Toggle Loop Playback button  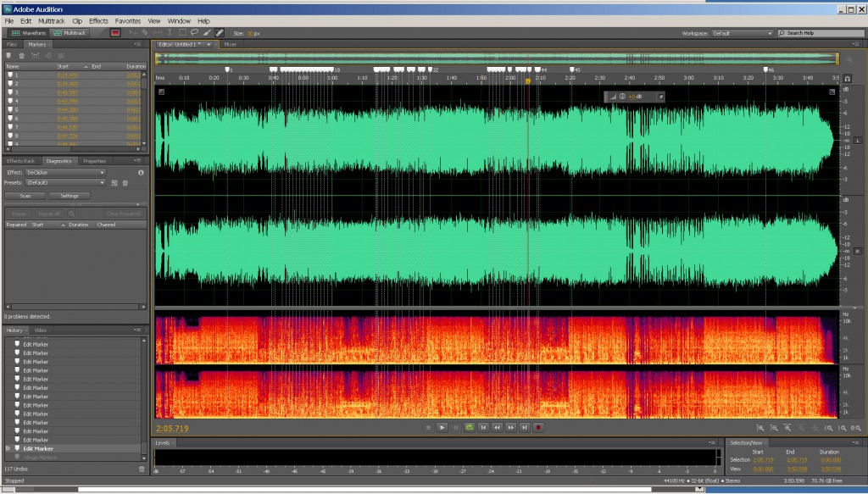point(470,428)
